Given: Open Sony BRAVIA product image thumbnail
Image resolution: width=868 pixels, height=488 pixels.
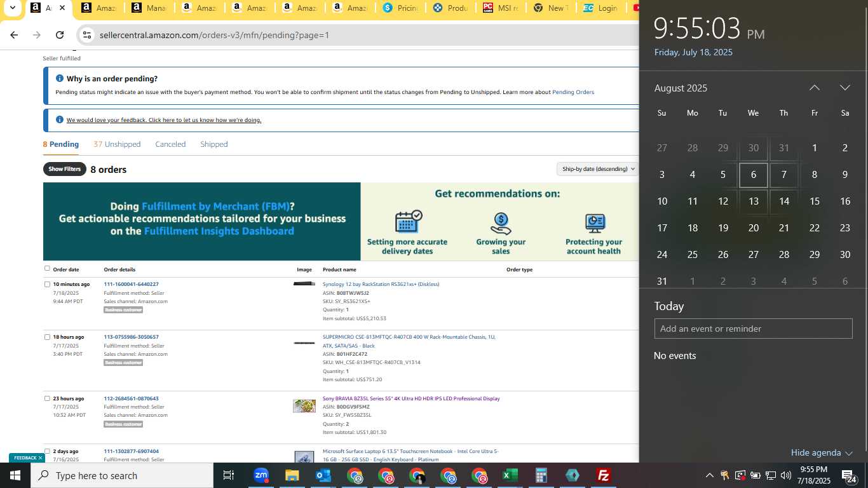Looking at the screenshot, I should point(304,406).
